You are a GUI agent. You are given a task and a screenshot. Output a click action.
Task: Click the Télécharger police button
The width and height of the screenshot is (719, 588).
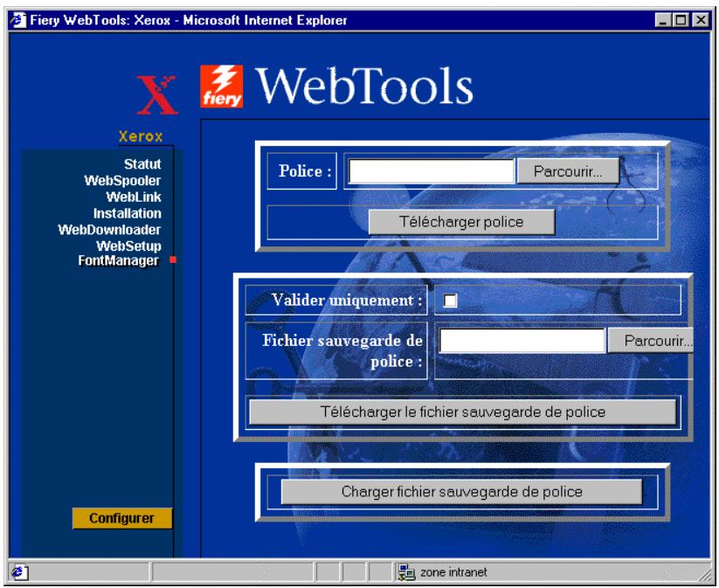pos(461,222)
